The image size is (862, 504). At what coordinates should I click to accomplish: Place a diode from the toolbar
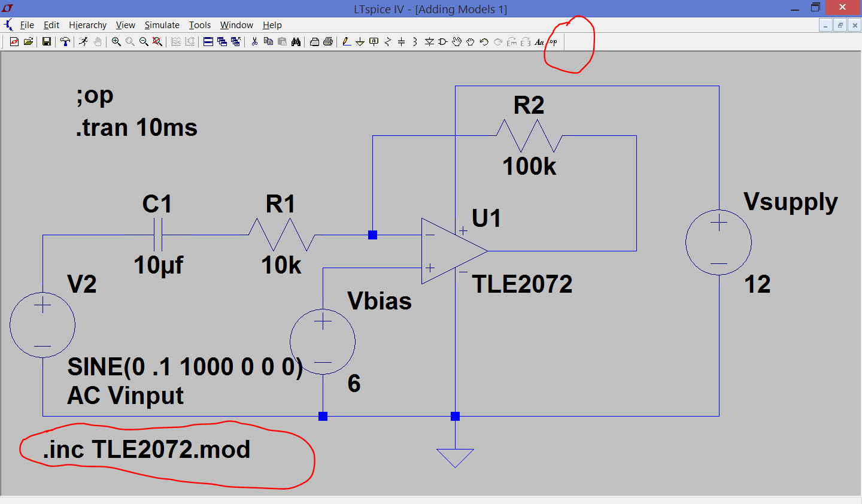click(x=429, y=42)
